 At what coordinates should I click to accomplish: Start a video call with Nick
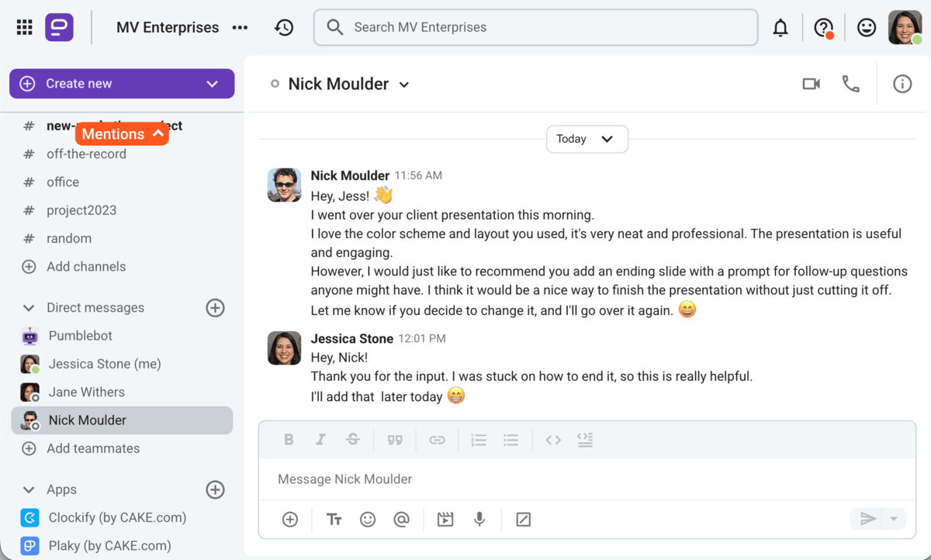(x=811, y=84)
